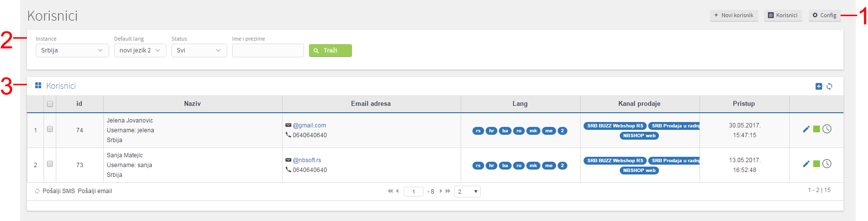Image resolution: width=868 pixels, height=221 pixels.
Task: Click the Ime i prezime input field
Action: (x=268, y=50)
